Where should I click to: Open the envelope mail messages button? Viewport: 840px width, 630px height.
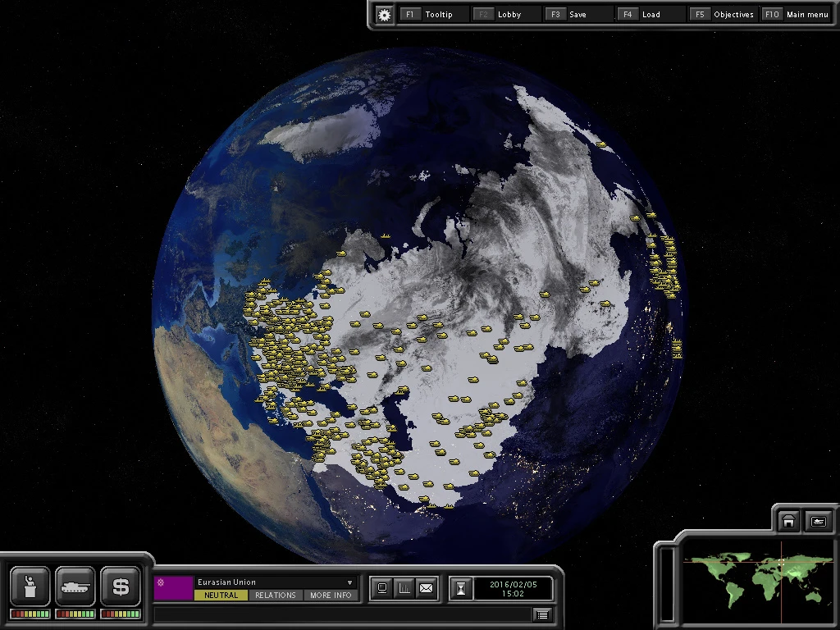[426, 588]
